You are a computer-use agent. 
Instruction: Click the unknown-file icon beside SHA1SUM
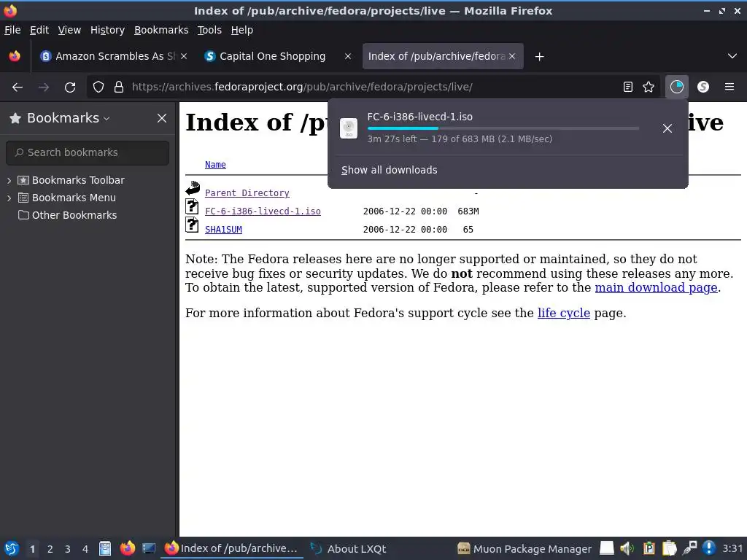coord(192,225)
